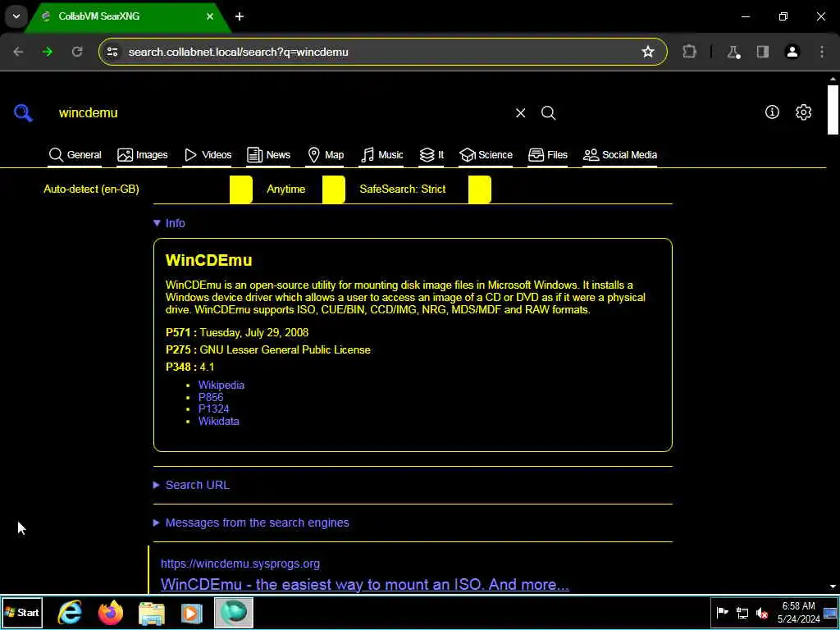Switch to IT search tab

431,155
